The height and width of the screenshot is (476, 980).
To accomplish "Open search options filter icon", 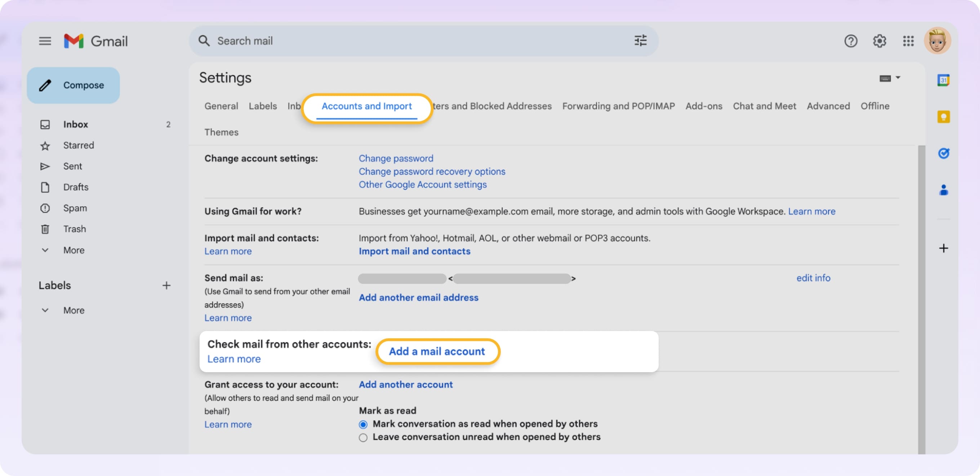I will [640, 41].
